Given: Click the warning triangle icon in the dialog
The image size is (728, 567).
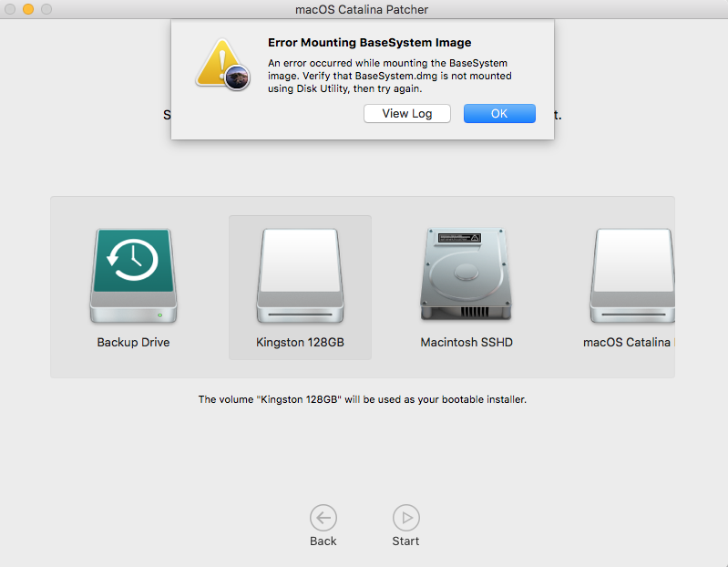Looking at the screenshot, I should [222, 65].
